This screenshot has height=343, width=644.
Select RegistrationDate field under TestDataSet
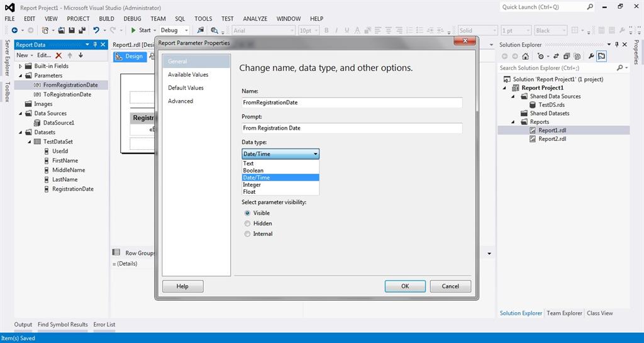(73, 189)
